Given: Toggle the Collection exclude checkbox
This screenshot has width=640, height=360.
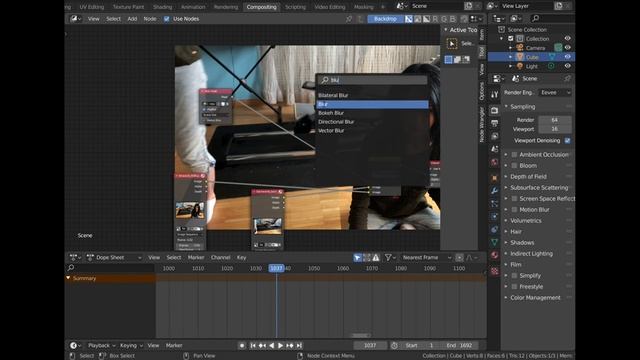Looking at the screenshot, I should coord(511,39).
